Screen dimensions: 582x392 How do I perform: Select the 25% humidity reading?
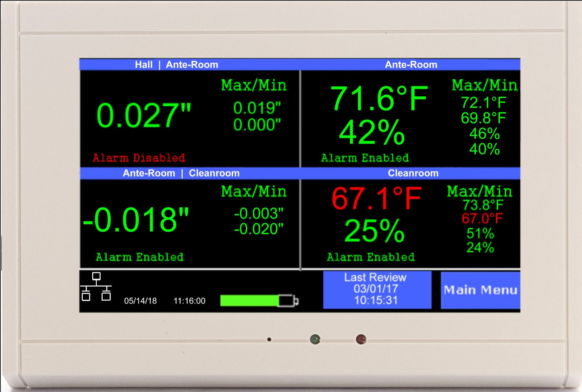click(x=375, y=230)
